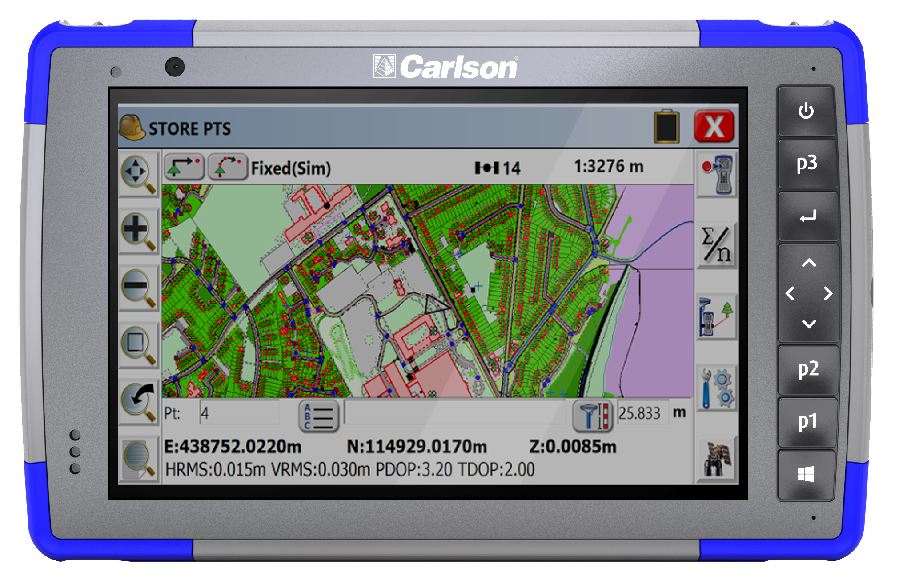
Task: Edit the rod height value 25.833
Action: [x=642, y=413]
